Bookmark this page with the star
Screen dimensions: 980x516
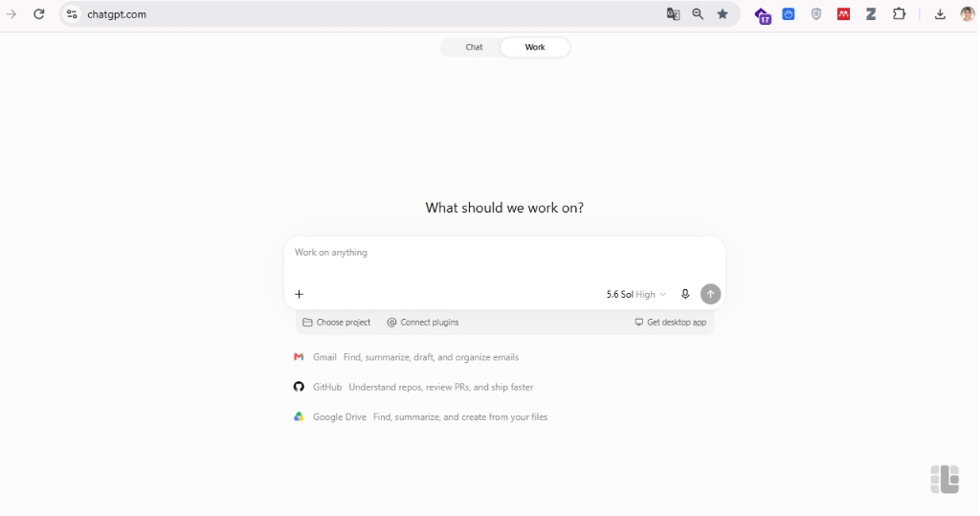[723, 13]
